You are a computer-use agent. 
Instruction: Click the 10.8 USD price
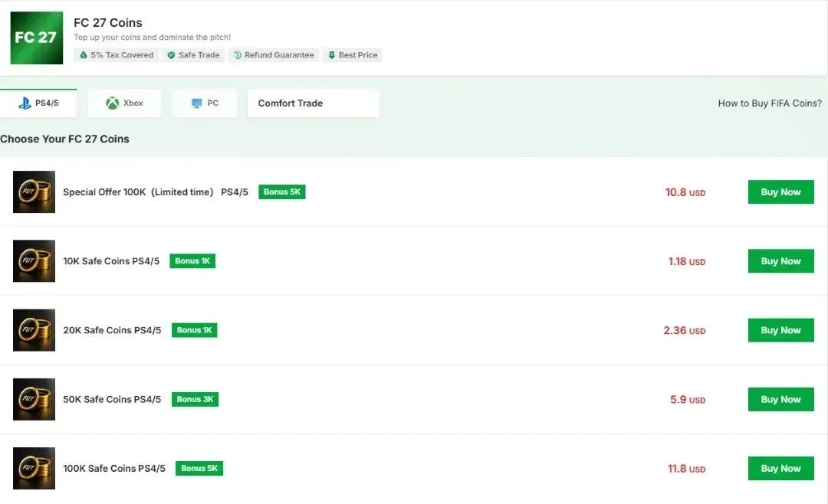[685, 192]
